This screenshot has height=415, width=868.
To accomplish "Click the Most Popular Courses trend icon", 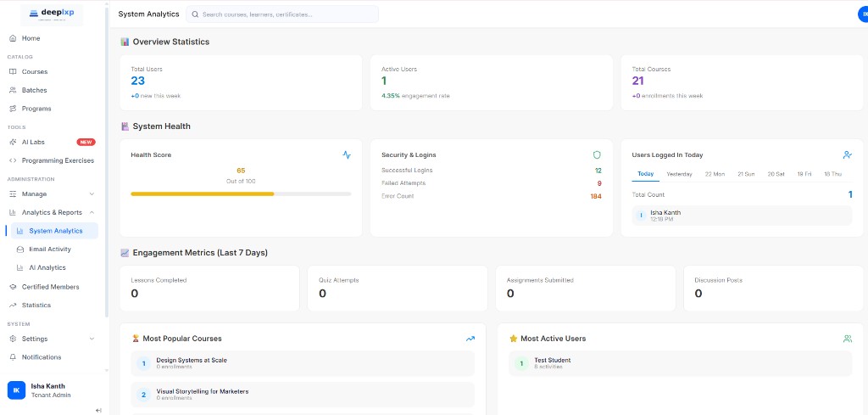I will (470, 339).
